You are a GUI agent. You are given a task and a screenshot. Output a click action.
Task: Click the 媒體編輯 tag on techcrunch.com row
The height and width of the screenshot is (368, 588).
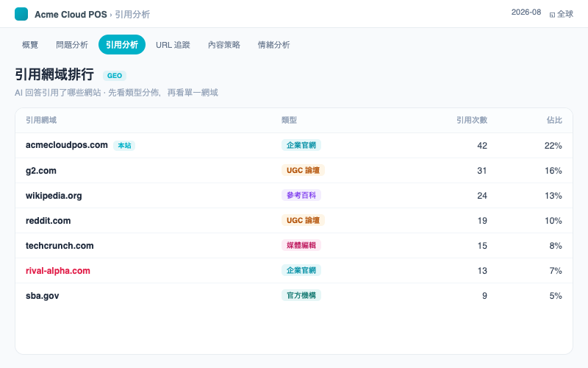[x=301, y=246]
